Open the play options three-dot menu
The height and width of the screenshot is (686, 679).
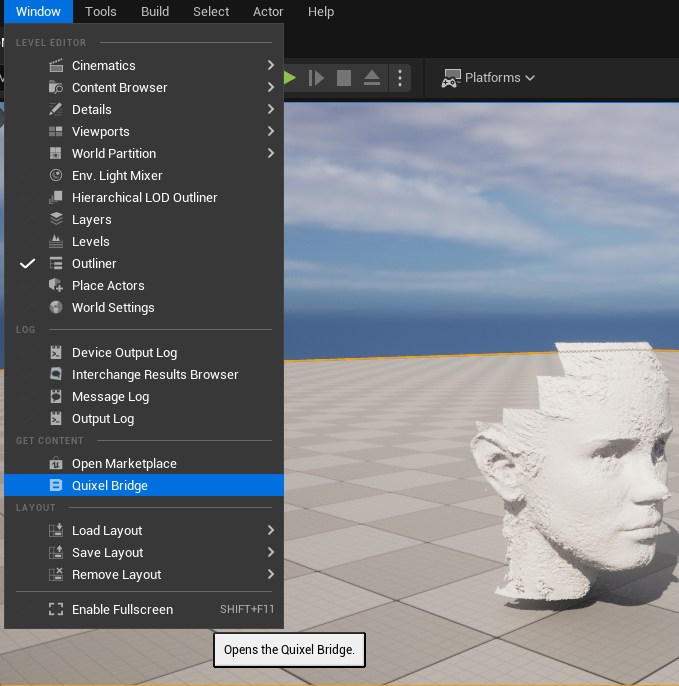pyautogui.click(x=400, y=78)
